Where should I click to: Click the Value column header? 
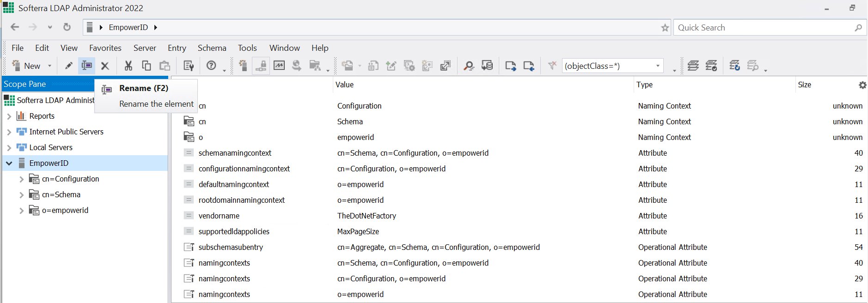click(x=344, y=85)
